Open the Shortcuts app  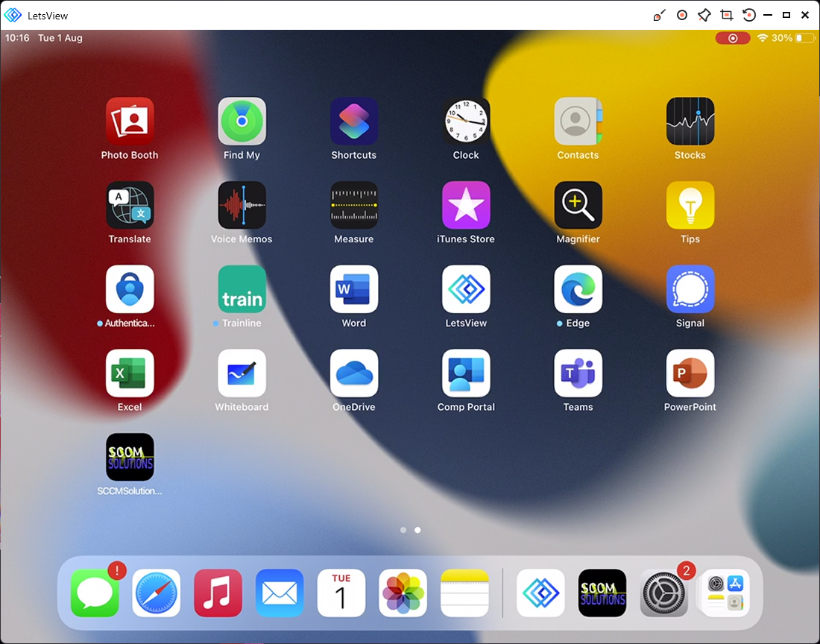click(353, 119)
